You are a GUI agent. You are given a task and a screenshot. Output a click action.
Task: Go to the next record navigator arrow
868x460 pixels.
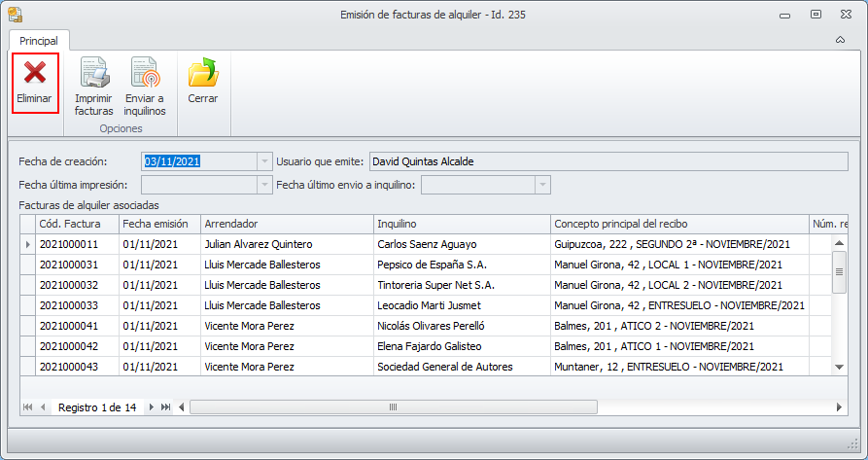151,407
